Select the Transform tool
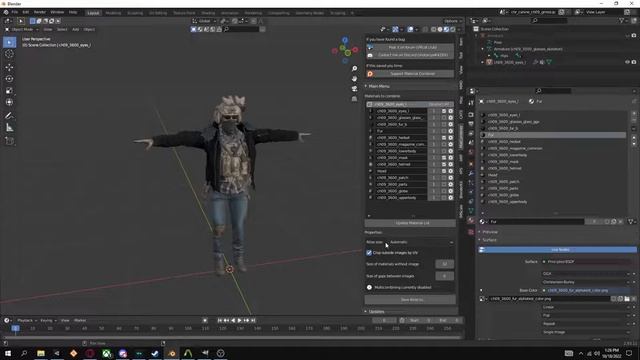Screen dimensions: 640x360 (x=9, y=102)
